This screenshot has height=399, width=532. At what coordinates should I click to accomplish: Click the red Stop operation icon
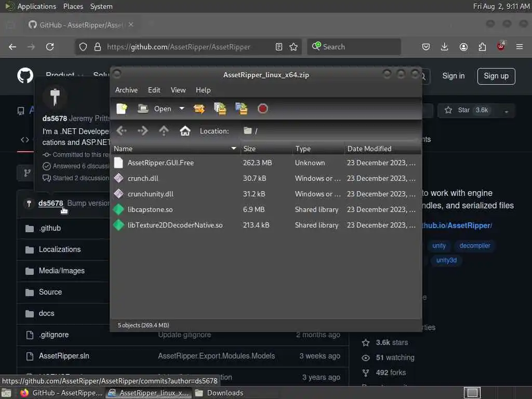point(262,109)
